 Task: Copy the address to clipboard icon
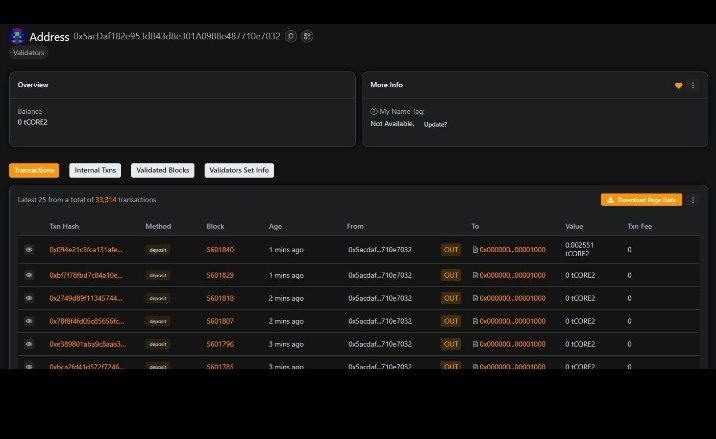click(x=290, y=36)
